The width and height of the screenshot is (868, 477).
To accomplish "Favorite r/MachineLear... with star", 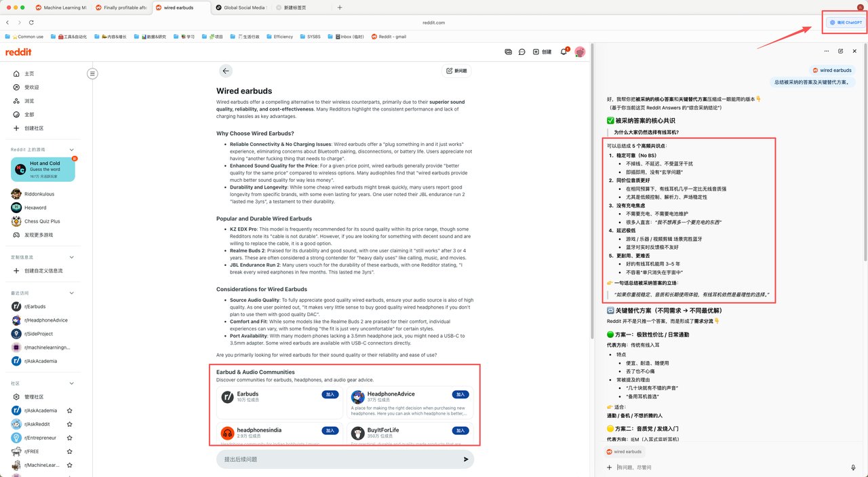I will [x=69, y=465].
